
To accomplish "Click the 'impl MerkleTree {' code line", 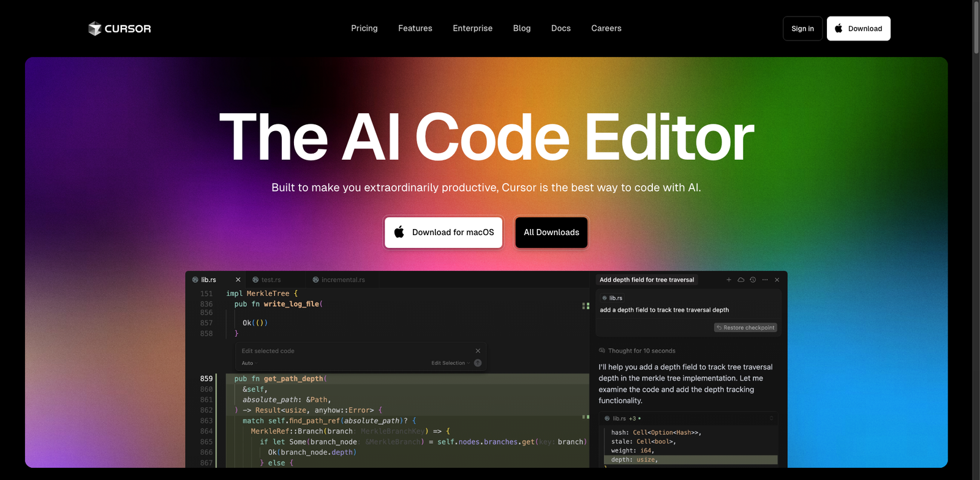I will point(262,294).
